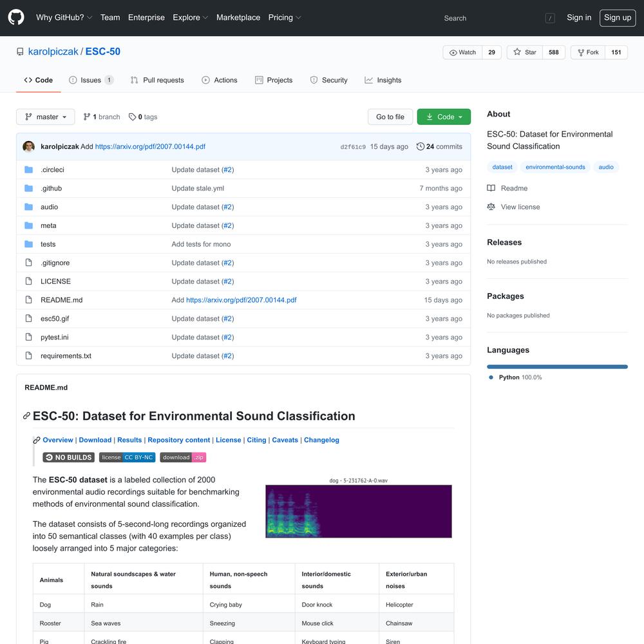Image resolution: width=644 pixels, height=644 pixels.
Task: Click Marketplace in the top navigation
Action: 238,17
